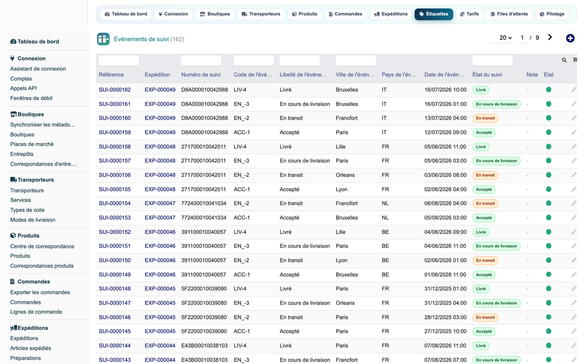Click the clear filters icon beside search

pyautogui.click(x=575, y=60)
